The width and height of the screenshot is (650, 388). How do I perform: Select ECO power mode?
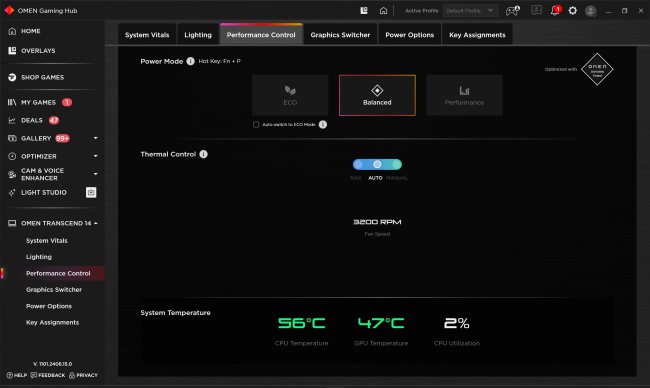[290, 95]
